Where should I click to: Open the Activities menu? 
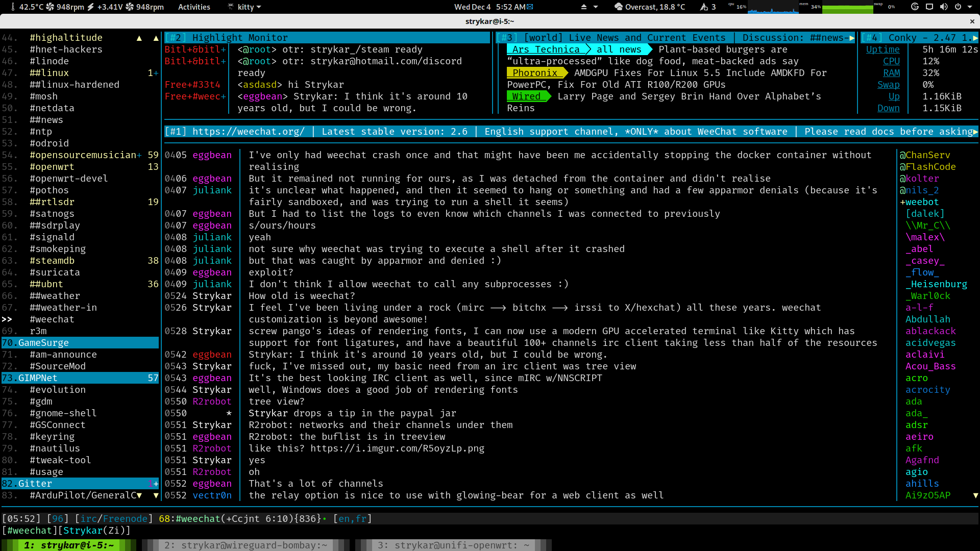coord(194,7)
